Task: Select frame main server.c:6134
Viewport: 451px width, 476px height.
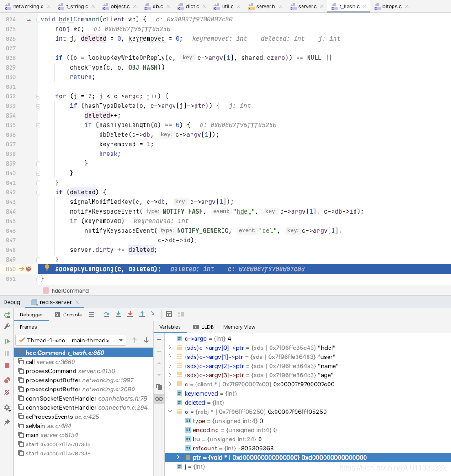Action: pos(84,435)
